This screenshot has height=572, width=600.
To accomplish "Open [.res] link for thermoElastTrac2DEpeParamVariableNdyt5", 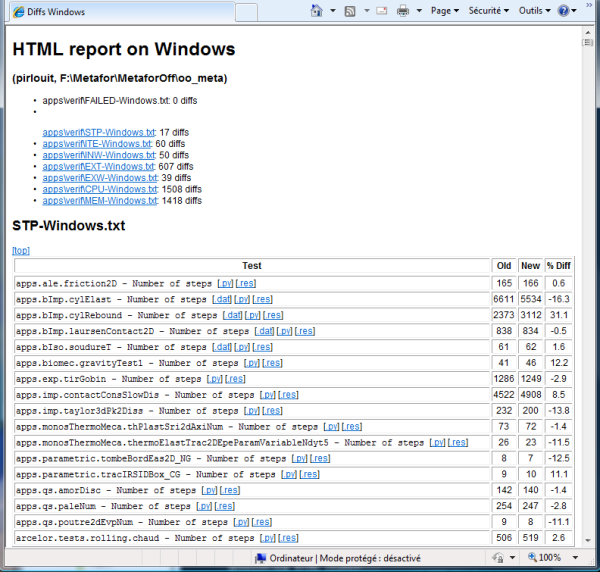I will tap(458, 443).
